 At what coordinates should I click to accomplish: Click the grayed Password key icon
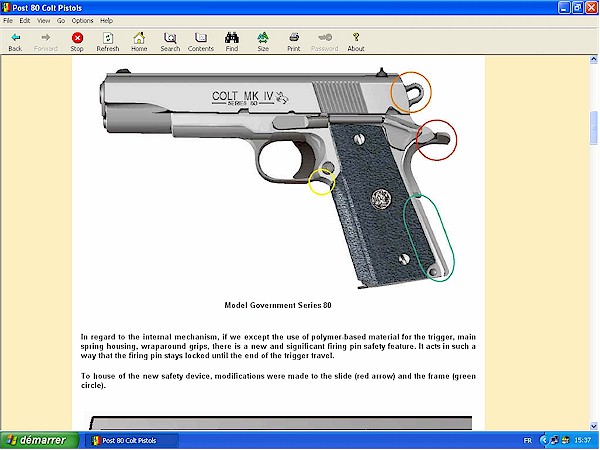pyautogui.click(x=324, y=41)
